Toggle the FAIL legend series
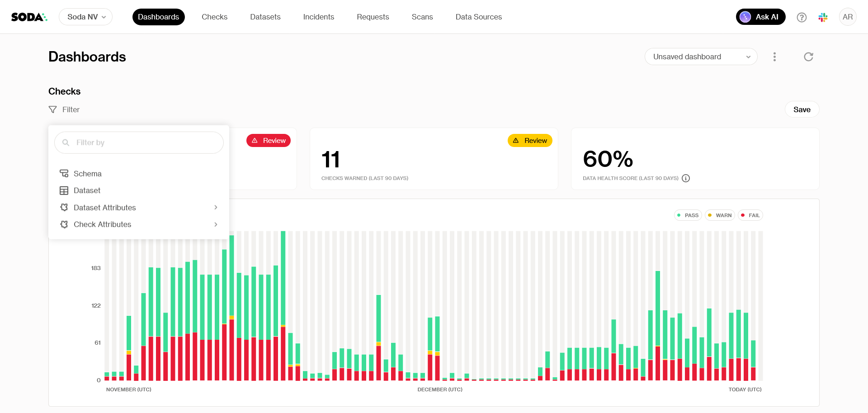Viewport: 868px width, 413px height. [x=750, y=215]
